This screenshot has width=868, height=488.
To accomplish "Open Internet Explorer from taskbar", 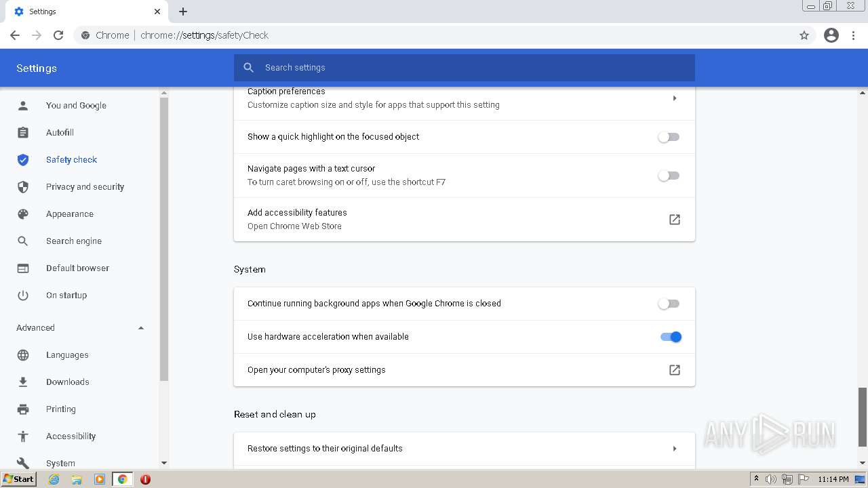I will click(54, 479).
